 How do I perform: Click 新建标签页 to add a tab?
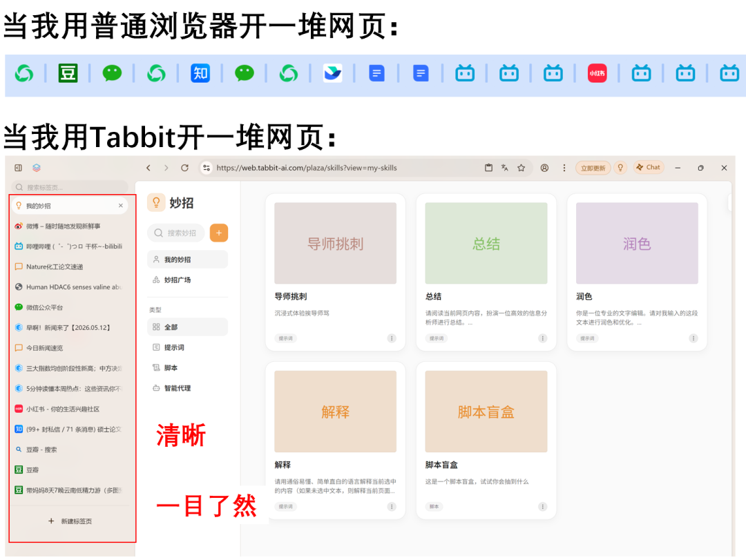(70, 521)
